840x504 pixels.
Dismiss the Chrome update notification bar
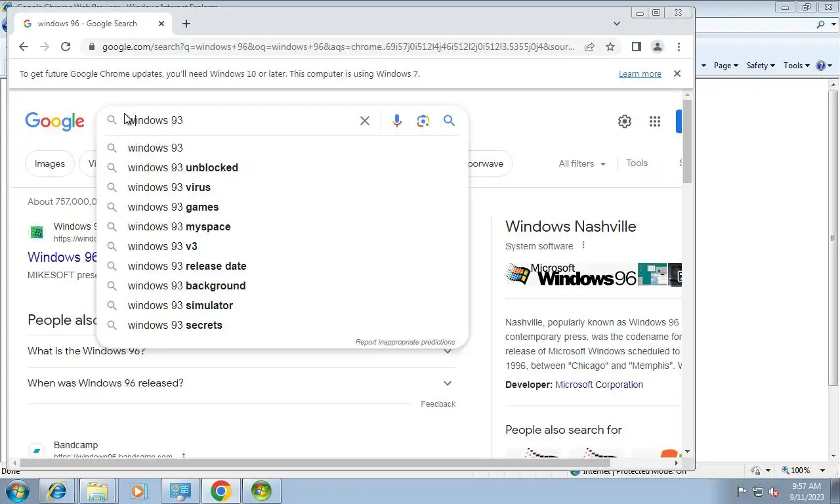coord(677,73)
